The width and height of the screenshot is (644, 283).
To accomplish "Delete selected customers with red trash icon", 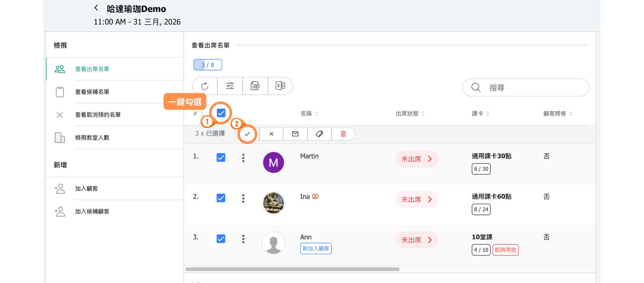I will coord(343,134).
